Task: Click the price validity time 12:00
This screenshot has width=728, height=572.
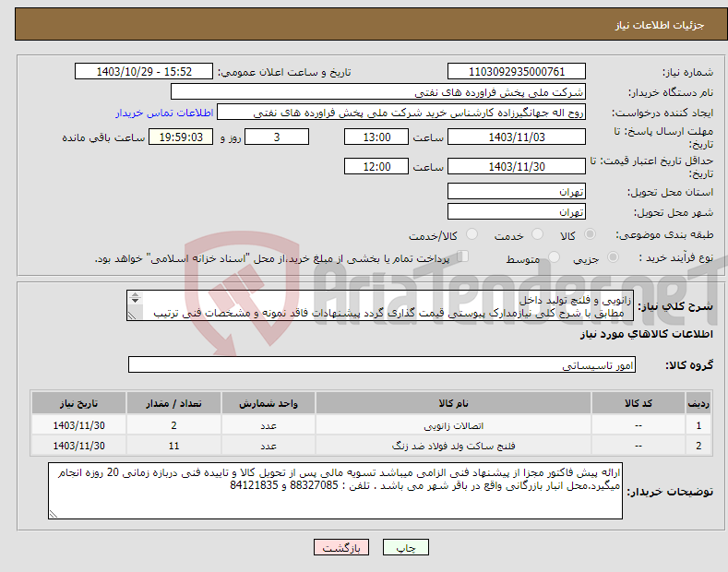Action: [x=376, y=167]
